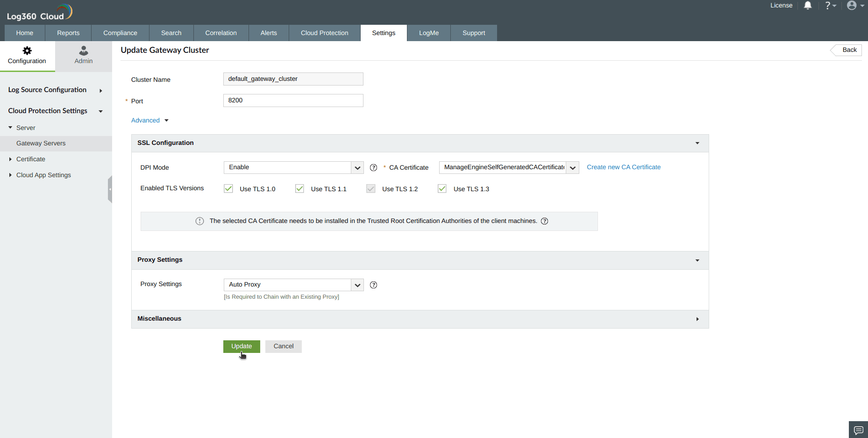Screen dimensions: 868x438
Task: Open the Proxy Settings dropdown
Action: point(357,285)
